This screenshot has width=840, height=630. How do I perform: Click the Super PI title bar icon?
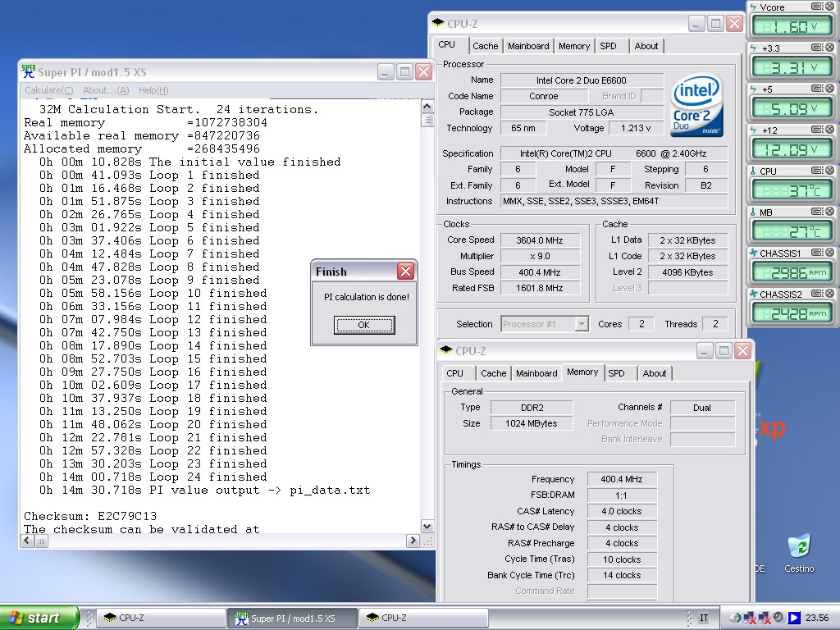tap(29, 71)
